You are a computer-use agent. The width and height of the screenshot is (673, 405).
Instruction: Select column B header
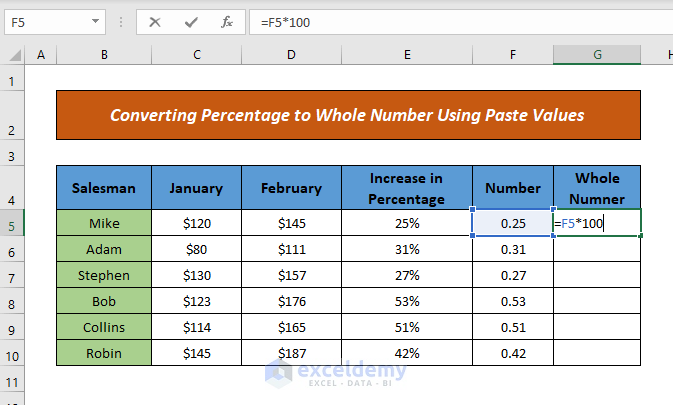104,56
